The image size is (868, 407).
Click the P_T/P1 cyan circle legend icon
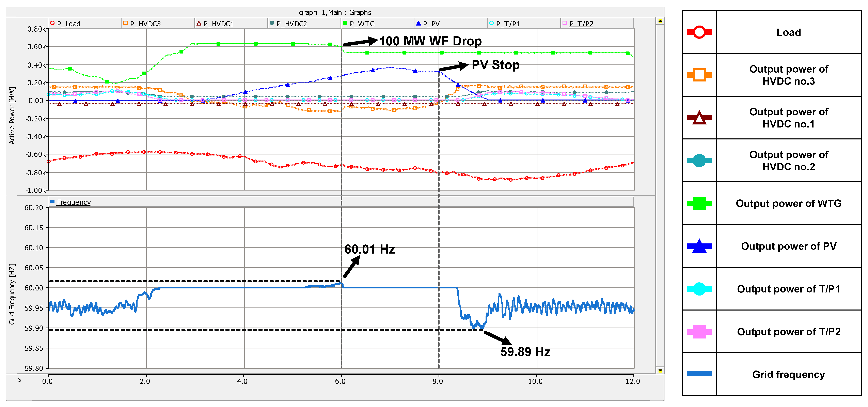(x=491, y=23)
